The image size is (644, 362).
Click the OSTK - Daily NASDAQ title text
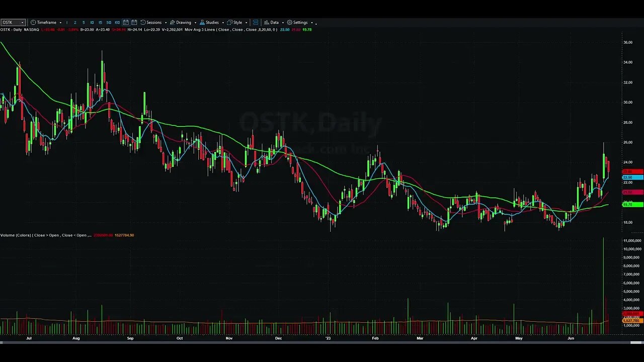pyautogui.click(x=20, y=30)
